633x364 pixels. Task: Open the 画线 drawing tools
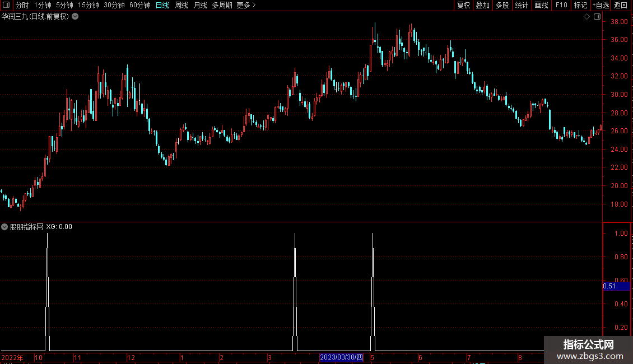(541, 5)
